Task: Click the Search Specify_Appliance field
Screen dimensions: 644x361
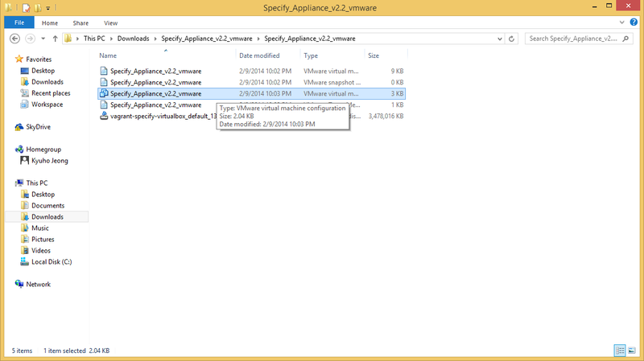Action: point(573,39)
